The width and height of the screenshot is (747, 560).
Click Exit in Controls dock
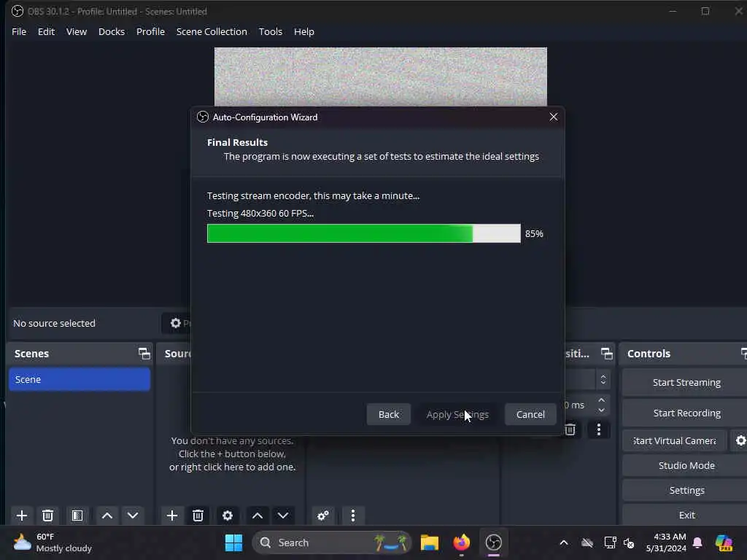point(686,515)
